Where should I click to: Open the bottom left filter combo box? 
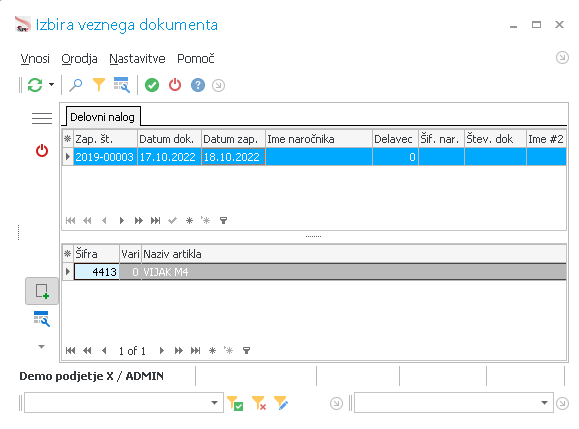(x=124, y=403)
